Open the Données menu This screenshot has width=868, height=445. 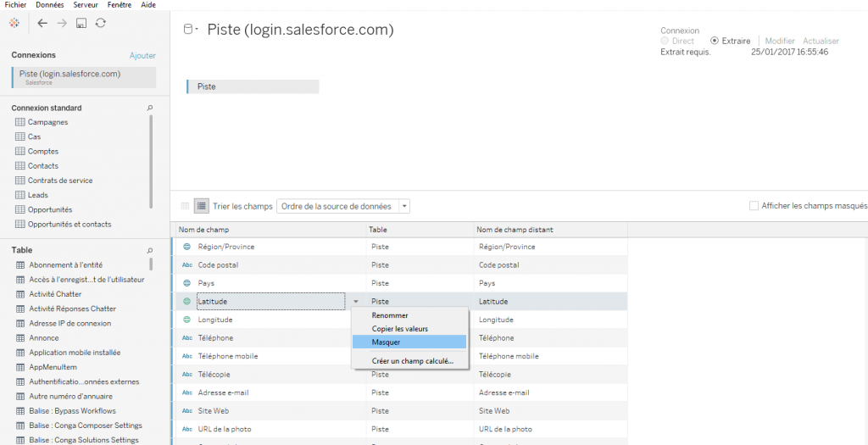point(50,4)
